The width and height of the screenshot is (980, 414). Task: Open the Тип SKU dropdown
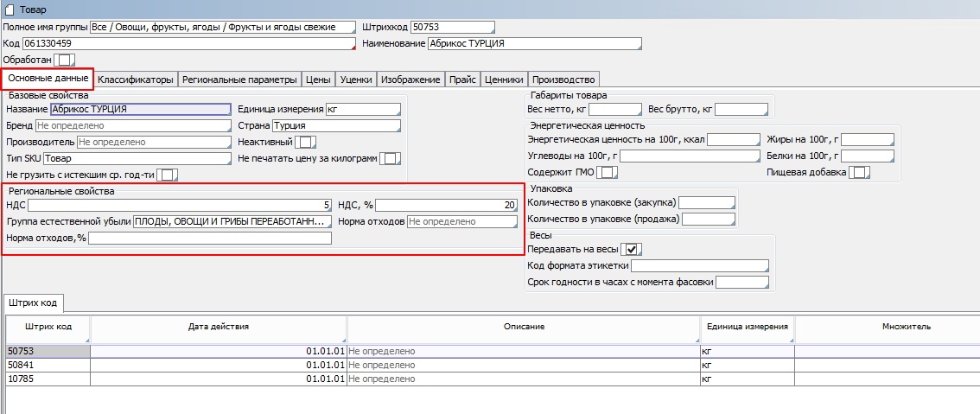(x=137, y=158)
